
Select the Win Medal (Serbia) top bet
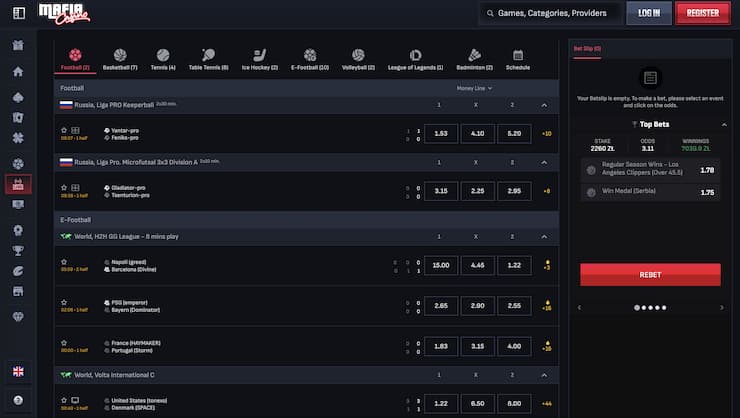650,192
